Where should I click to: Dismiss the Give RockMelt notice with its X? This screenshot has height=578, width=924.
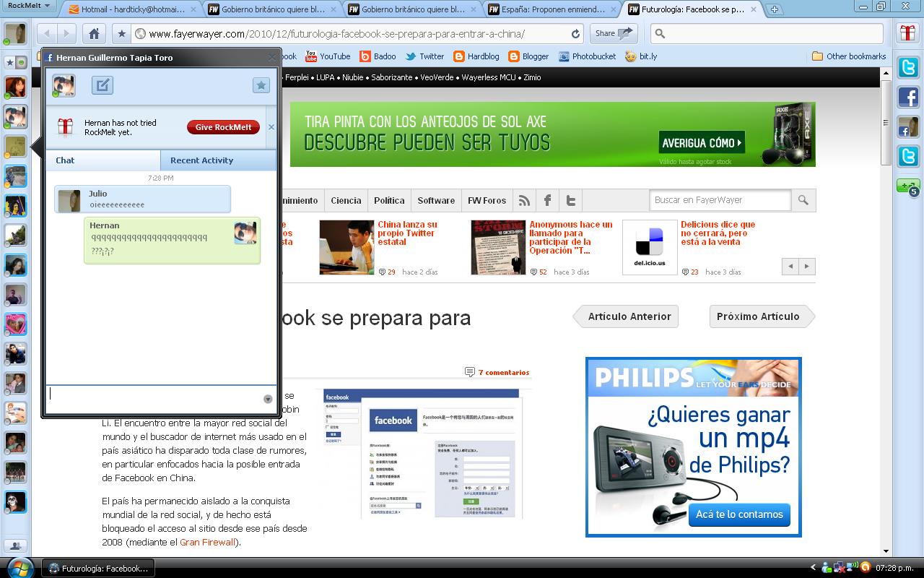tap(271, 127)
